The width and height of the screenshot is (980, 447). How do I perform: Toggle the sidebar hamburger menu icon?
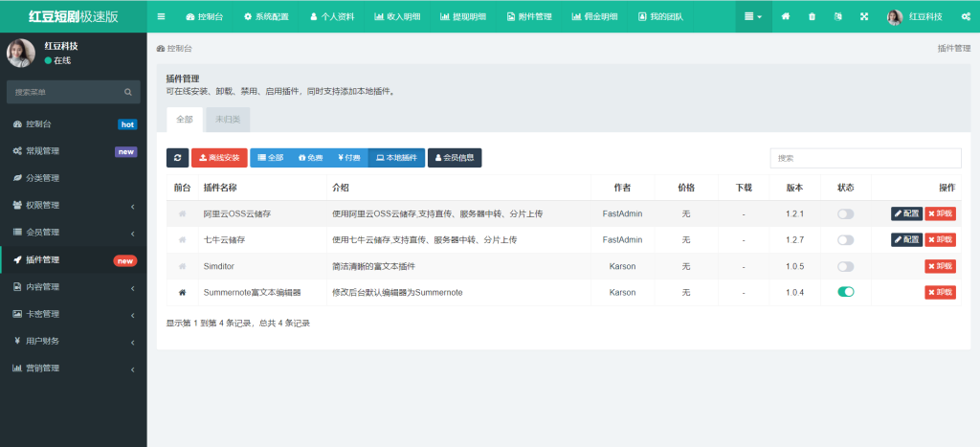[x=161, y=17]
